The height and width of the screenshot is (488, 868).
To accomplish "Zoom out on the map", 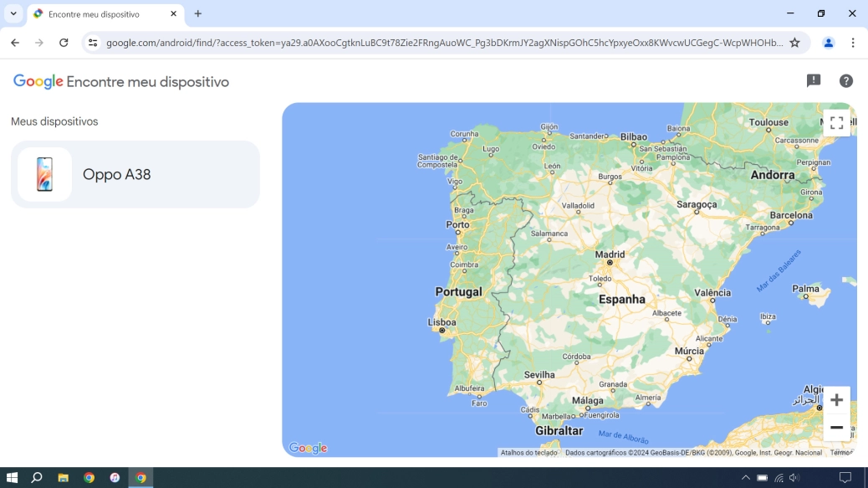I will point(836,428).
